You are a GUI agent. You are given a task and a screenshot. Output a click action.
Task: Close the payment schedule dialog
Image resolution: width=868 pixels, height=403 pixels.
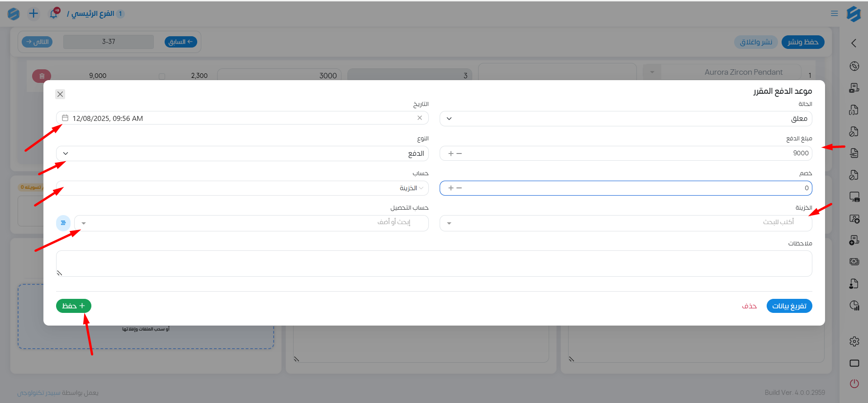point(60,94)
